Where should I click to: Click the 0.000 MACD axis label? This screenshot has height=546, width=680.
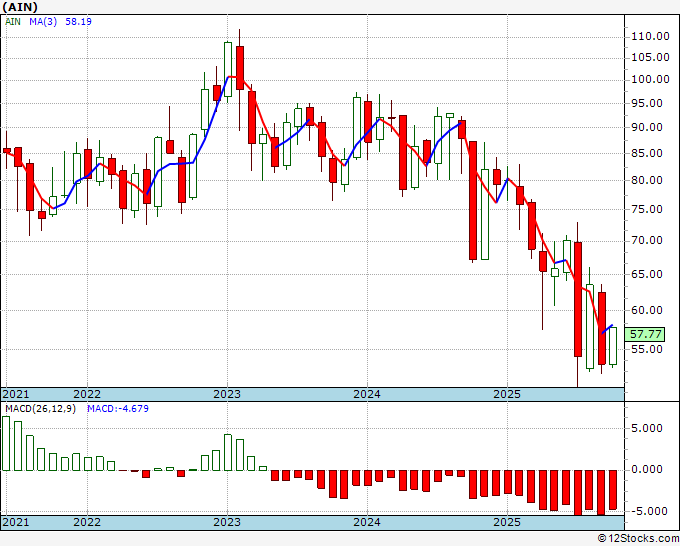click(x=647, y=470)
